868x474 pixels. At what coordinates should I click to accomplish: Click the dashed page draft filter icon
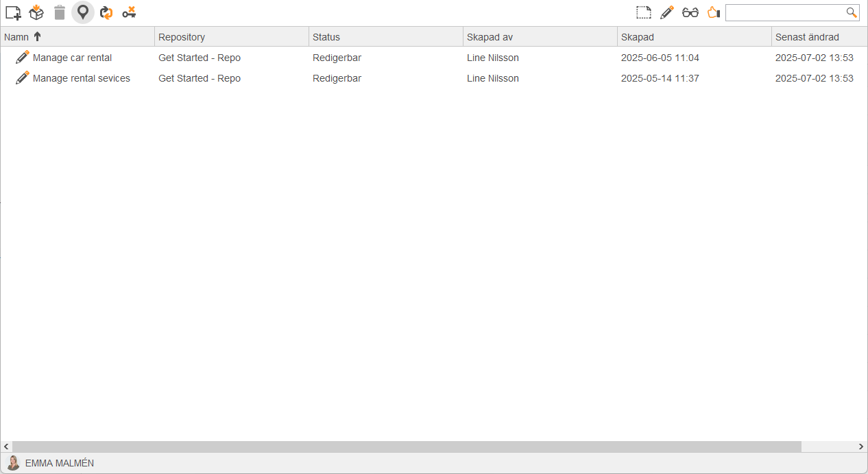(x=643, y=12)
